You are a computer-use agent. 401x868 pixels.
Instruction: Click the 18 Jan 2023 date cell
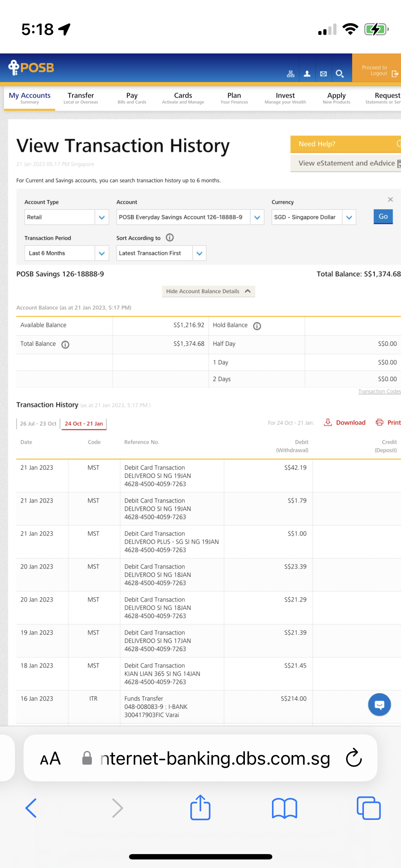coord(37,666)
